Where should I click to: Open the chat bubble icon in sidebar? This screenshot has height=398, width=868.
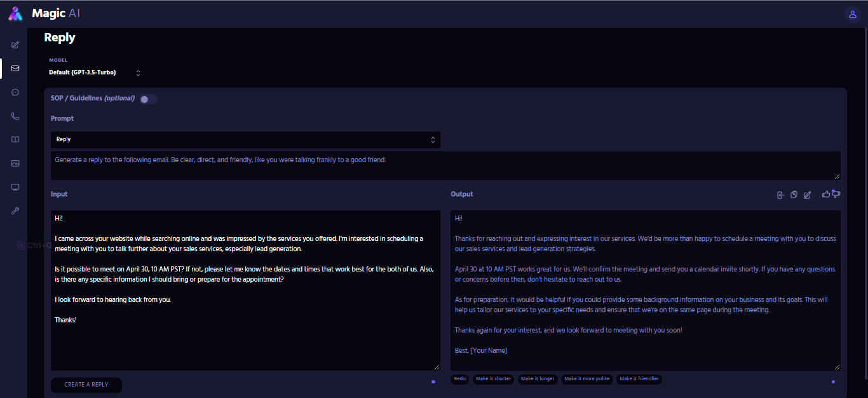coord(15,92)
